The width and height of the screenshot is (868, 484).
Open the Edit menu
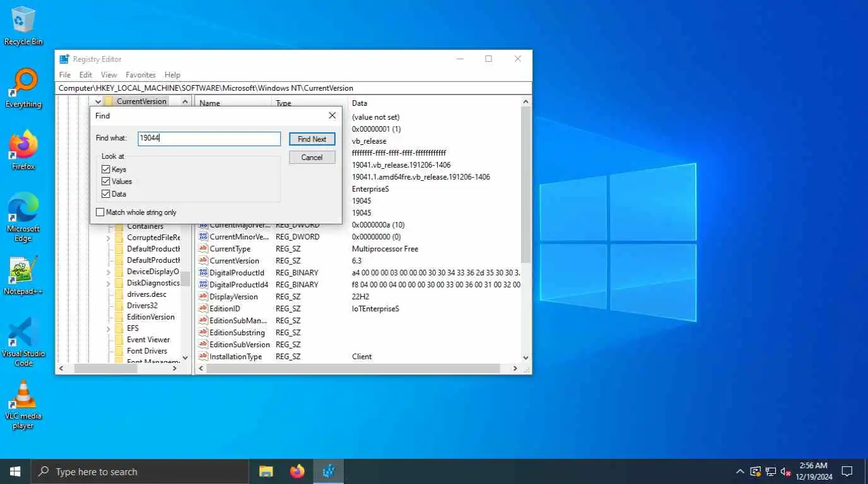tap(86, 74)
